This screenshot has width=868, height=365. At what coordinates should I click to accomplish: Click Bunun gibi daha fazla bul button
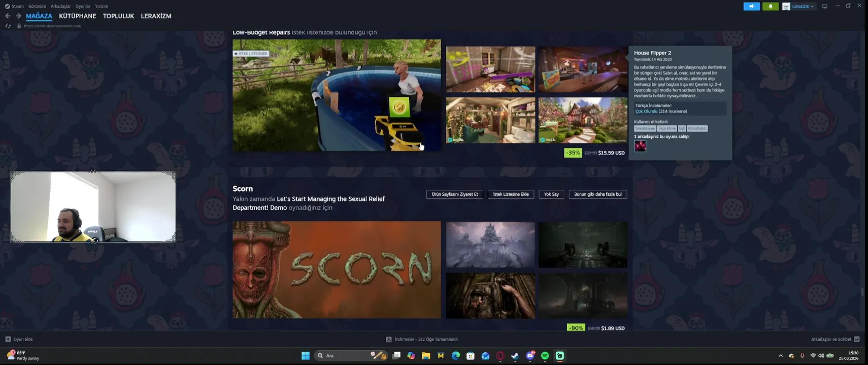point(597,194)
